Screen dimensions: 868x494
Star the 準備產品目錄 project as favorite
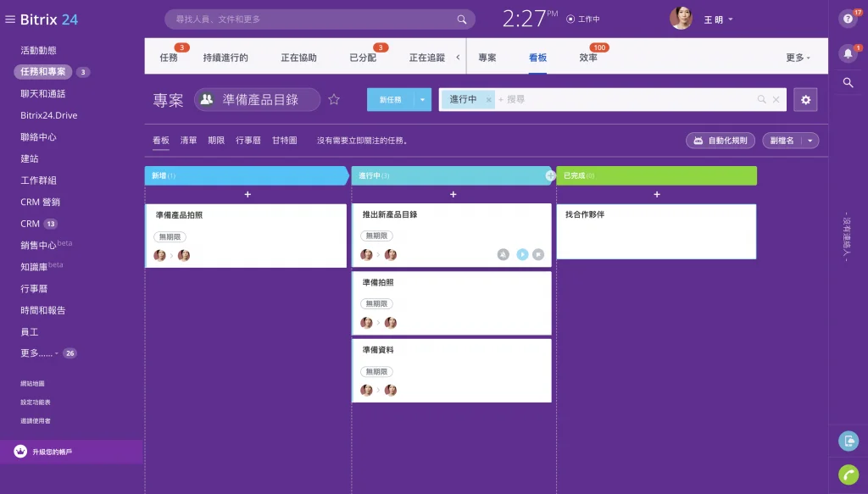tap(334, 100)
